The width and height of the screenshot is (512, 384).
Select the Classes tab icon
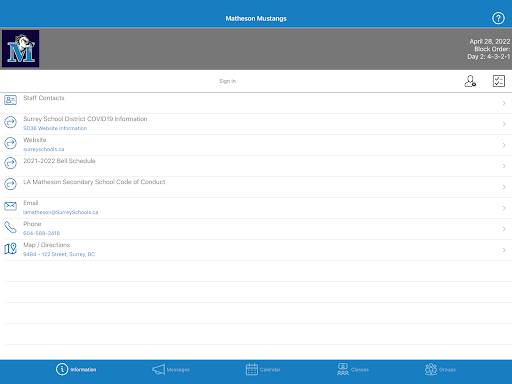point(343,369)
